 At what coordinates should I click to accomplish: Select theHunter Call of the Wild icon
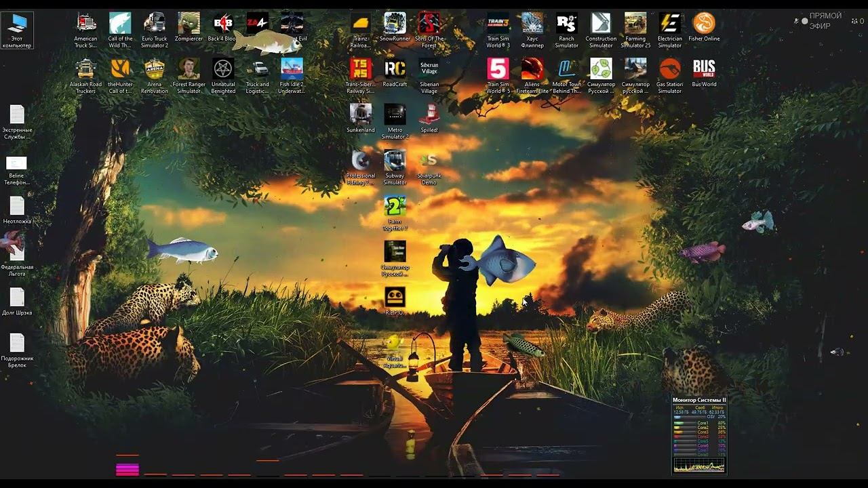point(120,76)
